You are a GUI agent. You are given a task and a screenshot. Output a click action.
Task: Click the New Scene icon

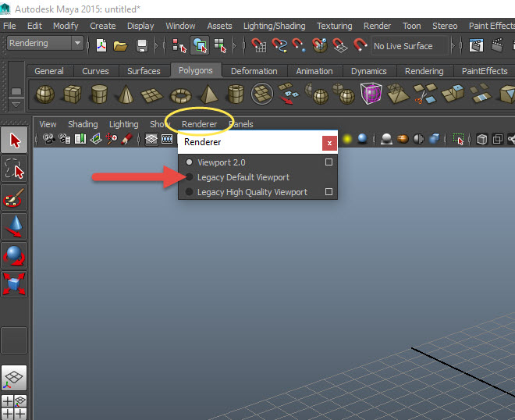coord(101,45)
